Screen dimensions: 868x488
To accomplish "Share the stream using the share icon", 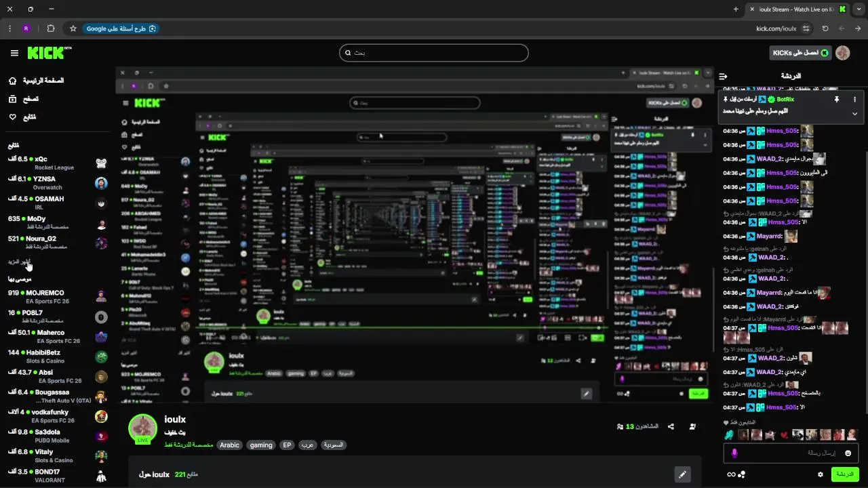I will pos(671,426).
